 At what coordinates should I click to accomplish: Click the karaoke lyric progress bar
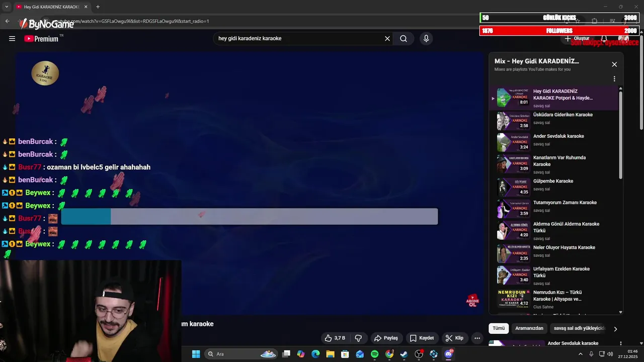tap(250, 217)
